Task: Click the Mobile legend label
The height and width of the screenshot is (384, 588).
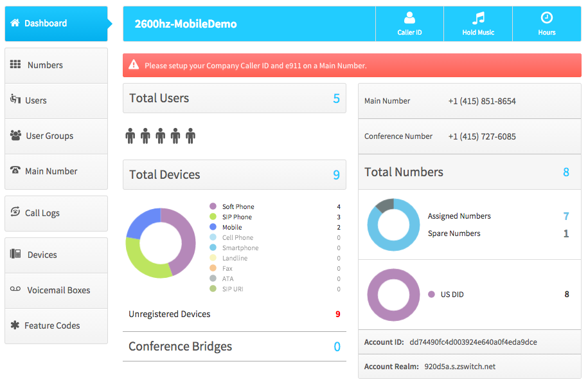Action: coord(232,227)
